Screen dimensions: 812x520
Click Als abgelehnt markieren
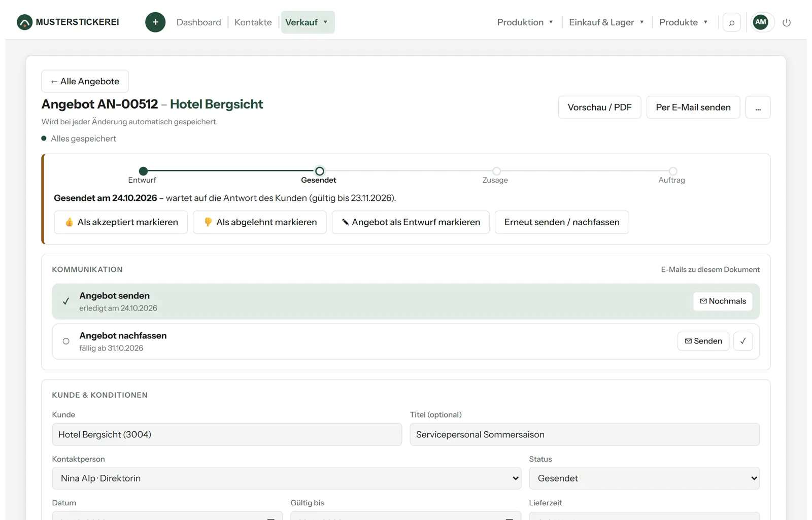click(260, 222)
